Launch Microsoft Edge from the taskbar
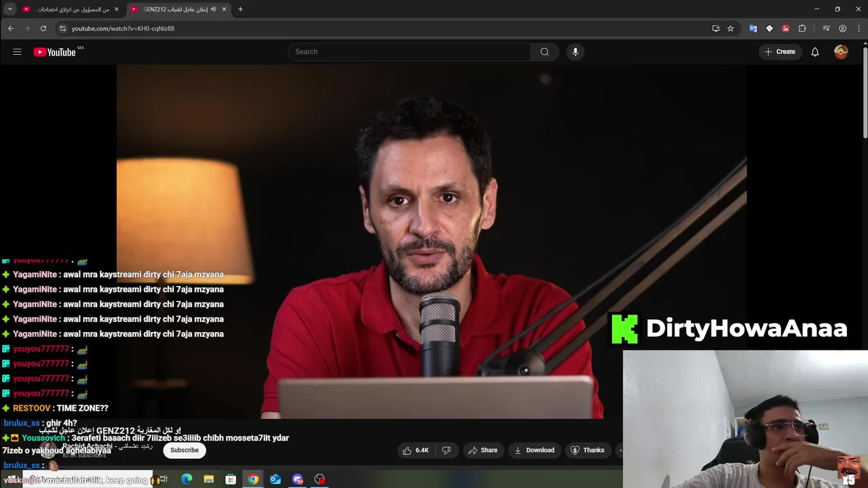 point(186,479)
